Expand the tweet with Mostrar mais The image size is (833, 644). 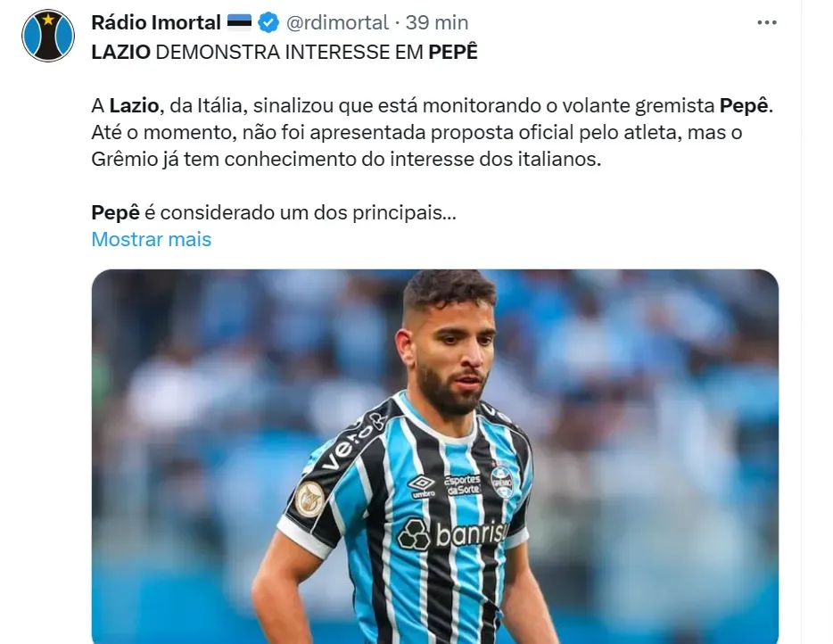[x=152, y=239]
